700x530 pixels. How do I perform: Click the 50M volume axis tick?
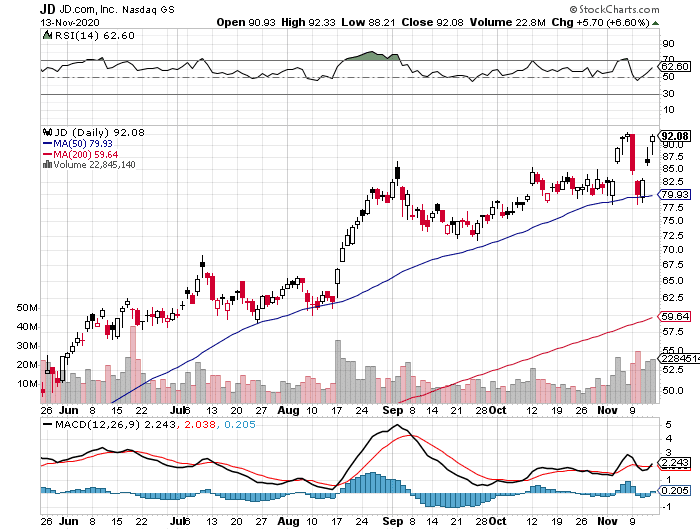tap(27, 308)
